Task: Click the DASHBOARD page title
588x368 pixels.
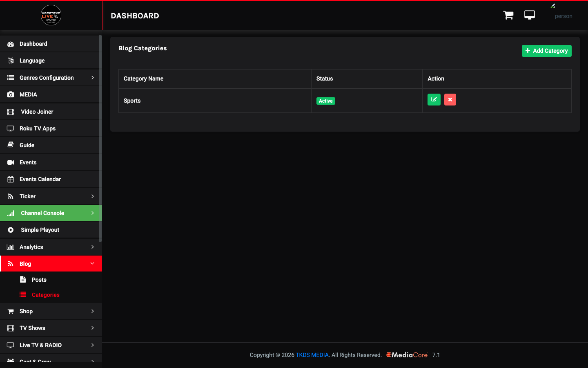Action: (135, 16)
